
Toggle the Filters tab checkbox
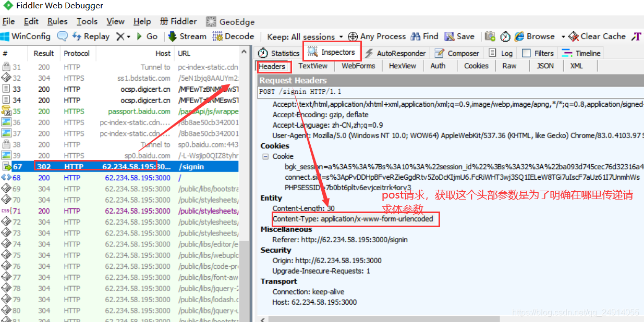[x=526, y=53]
